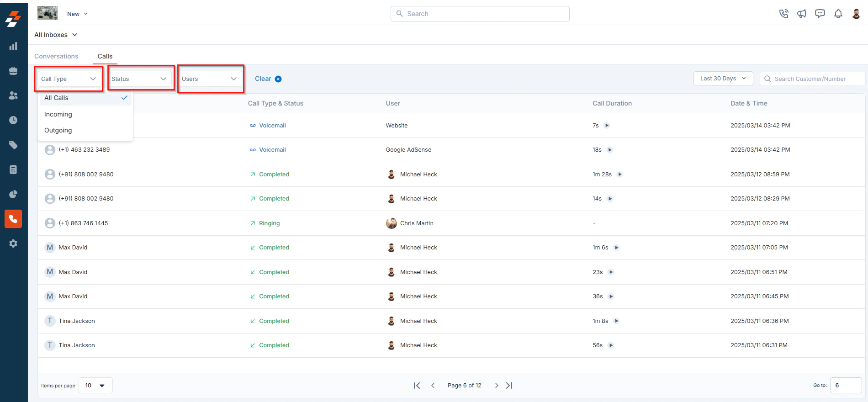Open the phone dialer icon in header
The height and width of the screenshot is (402, 868).
(784, 14)
